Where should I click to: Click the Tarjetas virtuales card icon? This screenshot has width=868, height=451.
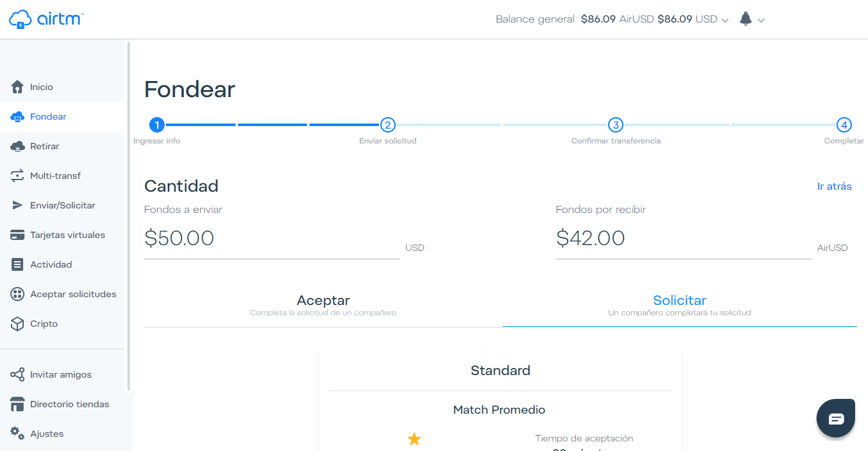[17, 235]
